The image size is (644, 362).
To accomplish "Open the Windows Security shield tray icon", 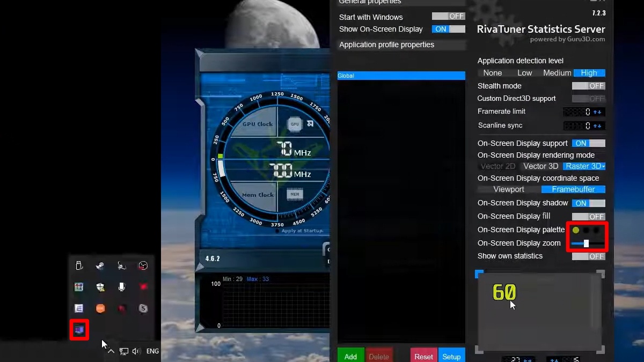I will point(100,287).
